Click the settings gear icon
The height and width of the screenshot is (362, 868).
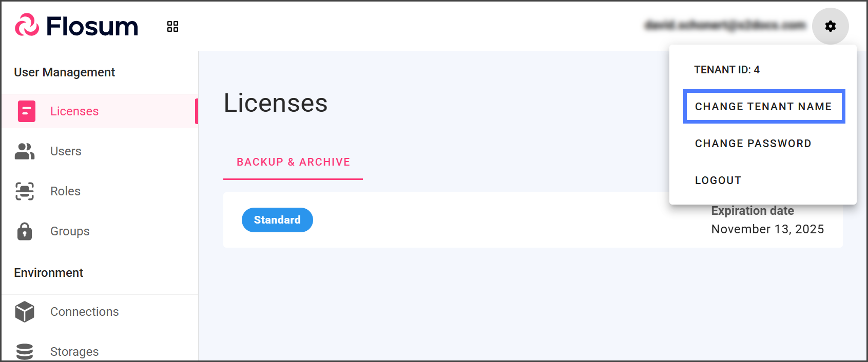(x=830, y=26)
